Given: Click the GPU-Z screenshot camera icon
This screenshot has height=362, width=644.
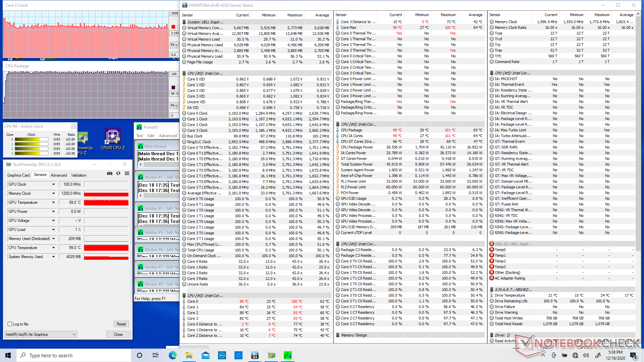Looking at the screenshot, I should 109,173.
